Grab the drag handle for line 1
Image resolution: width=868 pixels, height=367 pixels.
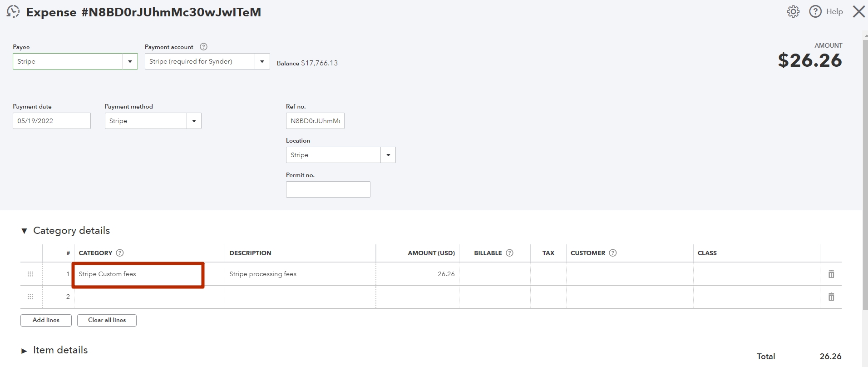click(30, 274)
